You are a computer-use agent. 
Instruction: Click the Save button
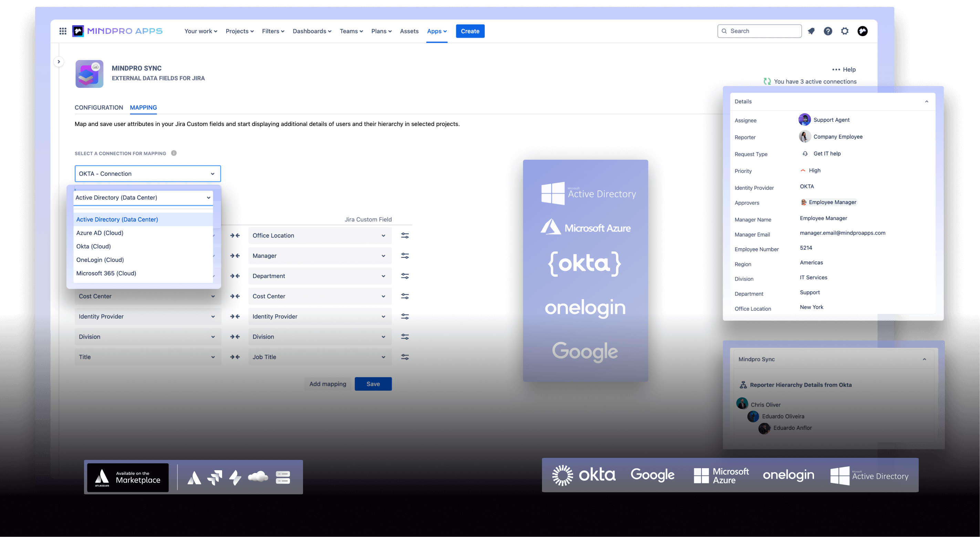(373, 383)
